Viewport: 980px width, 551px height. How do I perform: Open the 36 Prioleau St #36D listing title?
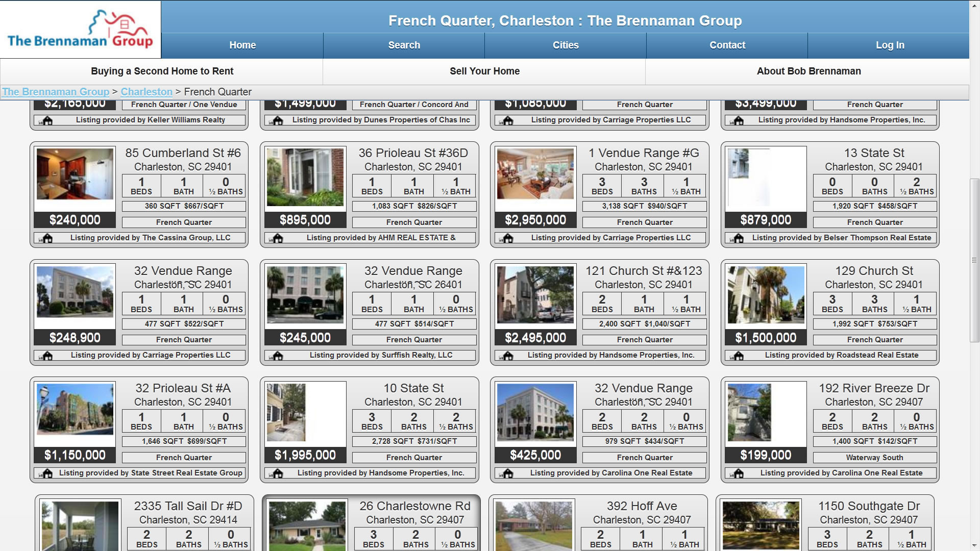(x=413, y=153)
